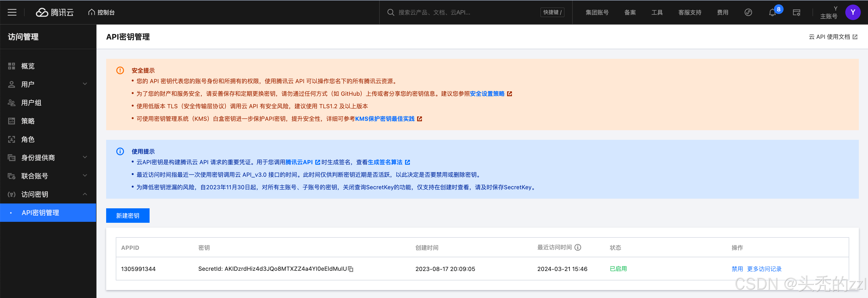Click info icon beside 最近访问时间 header

click(578, 248)
